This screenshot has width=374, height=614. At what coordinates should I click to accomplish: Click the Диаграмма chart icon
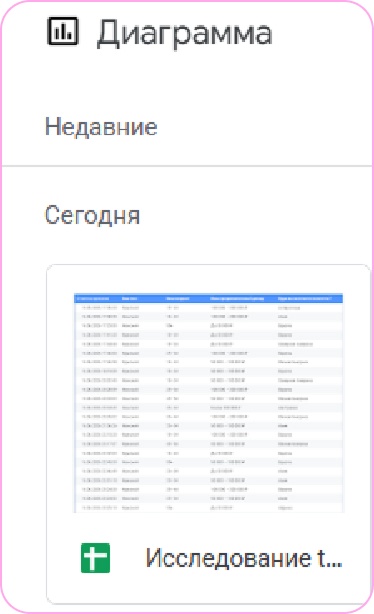(63, 31)
